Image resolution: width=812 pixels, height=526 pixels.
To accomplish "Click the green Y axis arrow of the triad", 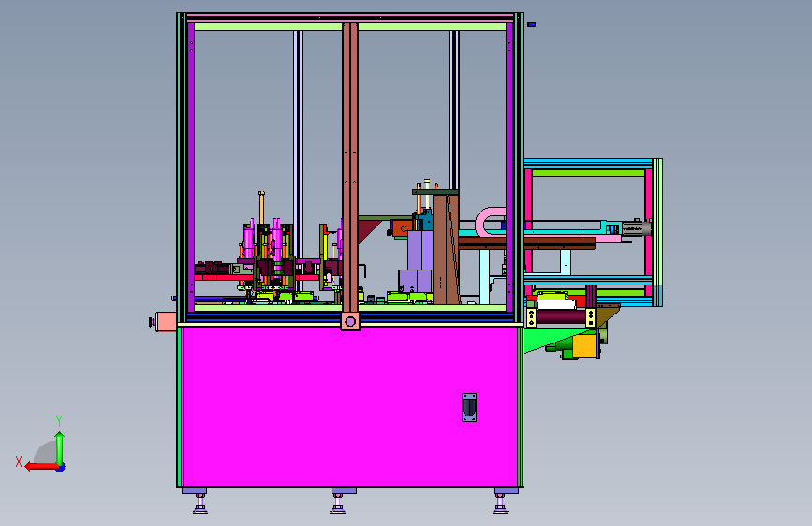I will click(60, 449).
